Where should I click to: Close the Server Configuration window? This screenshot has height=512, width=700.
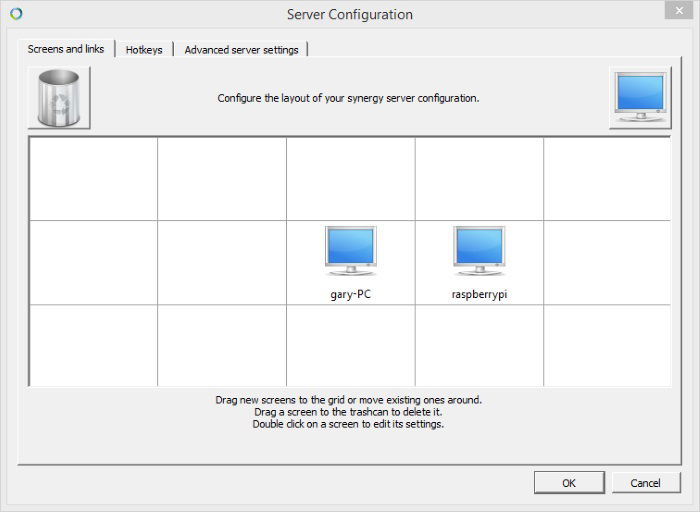(679, 10)
